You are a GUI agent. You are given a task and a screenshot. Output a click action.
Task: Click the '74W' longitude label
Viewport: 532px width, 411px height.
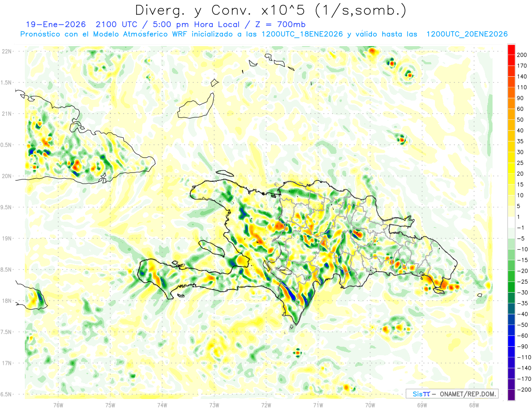point(162,404)
